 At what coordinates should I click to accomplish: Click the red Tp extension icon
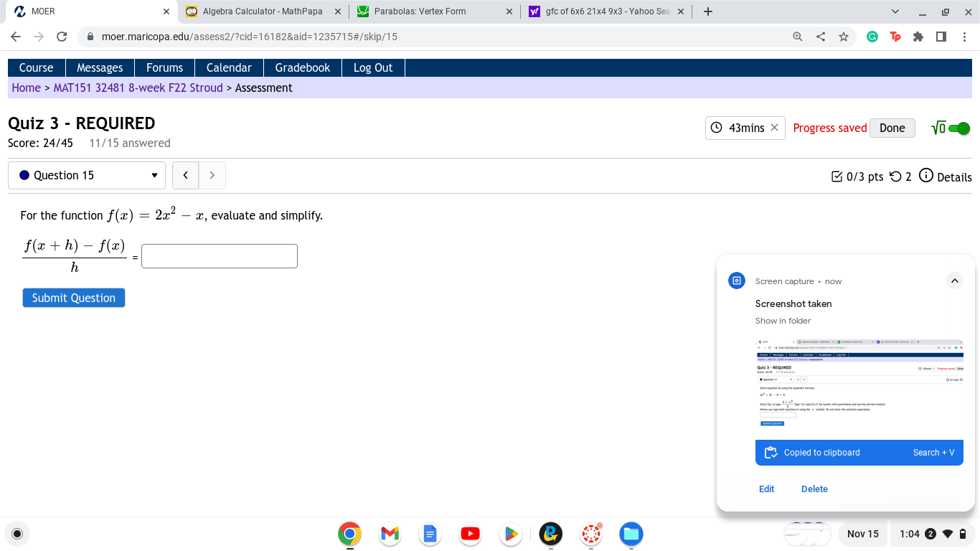coord(895,37)
